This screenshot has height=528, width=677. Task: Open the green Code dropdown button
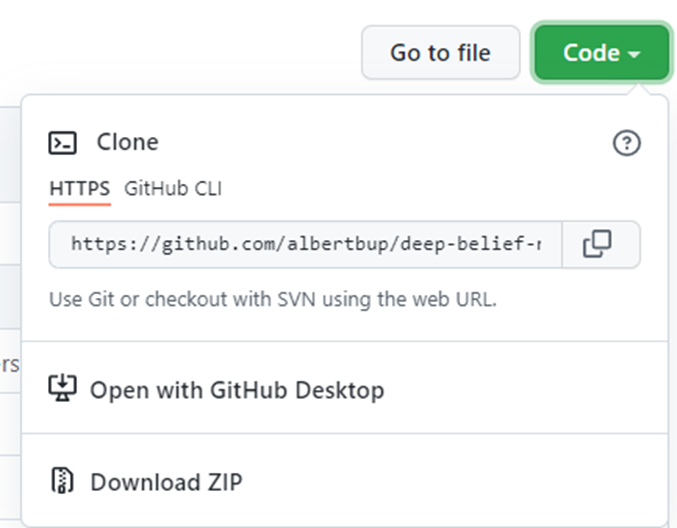pyautogui.click(x=601, y=52)
